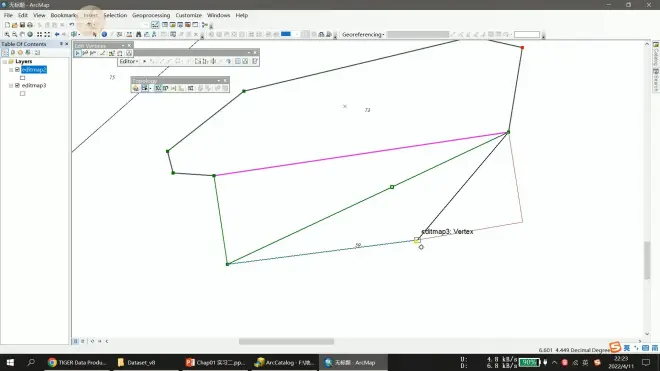Open the Geoprocessing menu
660x371 pixels.
coord(151,15)
